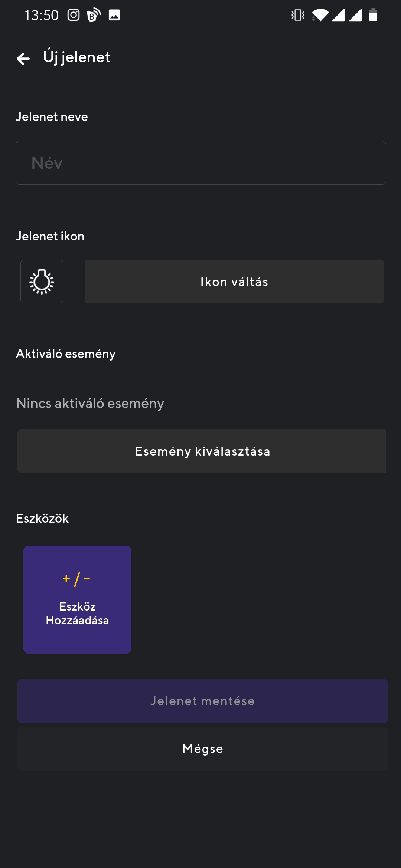Click the back arrow to leave Új jelenet
This screenshot has height=868, width=401.
point(24,58)
